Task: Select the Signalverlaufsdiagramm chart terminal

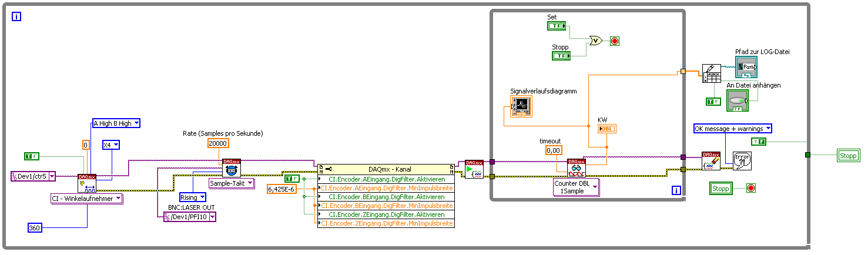Action: 521,106
